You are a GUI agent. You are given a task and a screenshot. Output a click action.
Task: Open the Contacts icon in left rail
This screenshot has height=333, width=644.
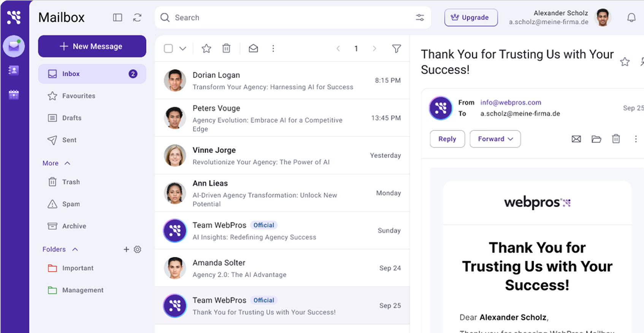tap(14, 70)
